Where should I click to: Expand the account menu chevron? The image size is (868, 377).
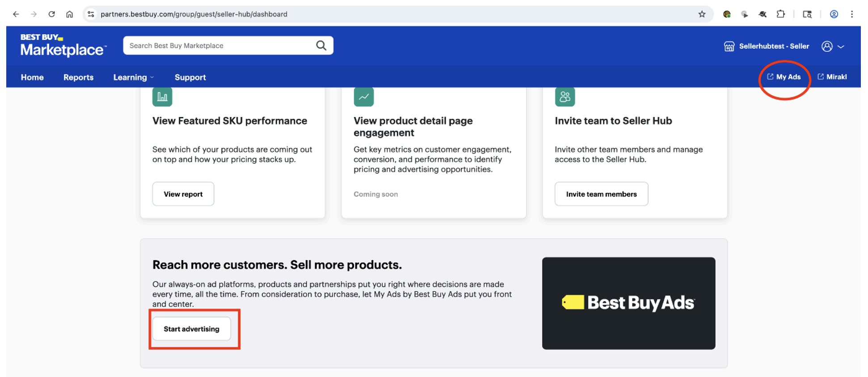point(841,46)
